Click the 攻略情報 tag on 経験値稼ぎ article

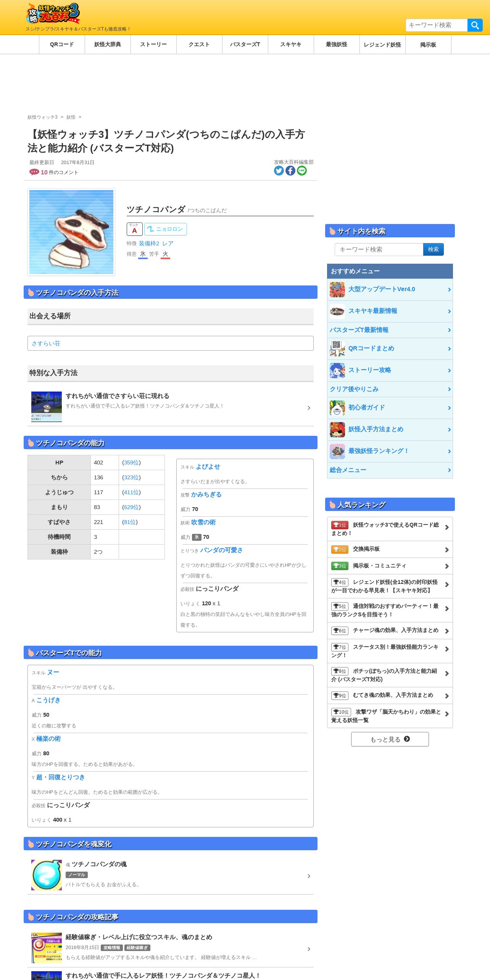point(112,948)
